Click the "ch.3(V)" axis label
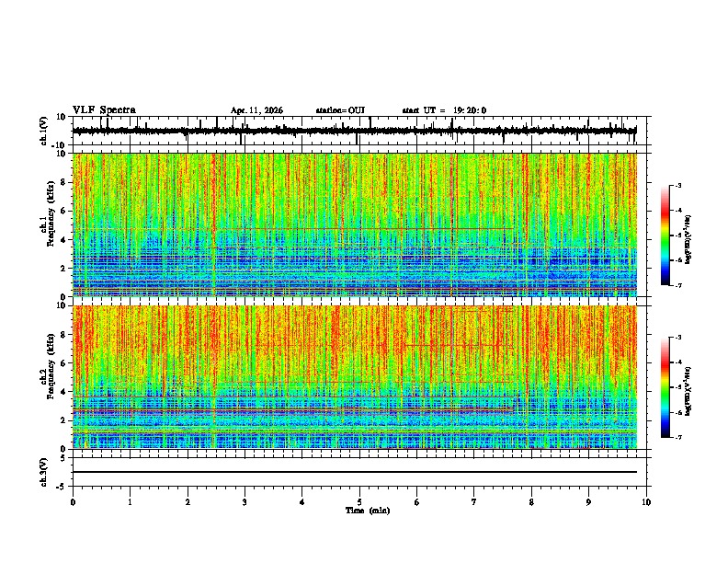 click(44, 473)
